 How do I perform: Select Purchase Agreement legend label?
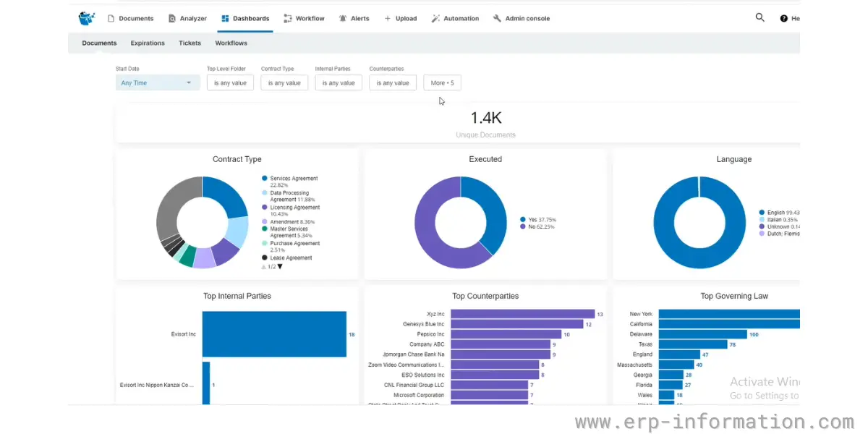click(x=295, y=247)
